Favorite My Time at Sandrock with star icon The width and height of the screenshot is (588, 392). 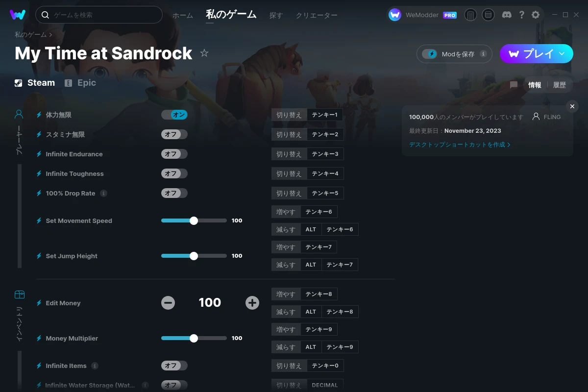[204, 53]
